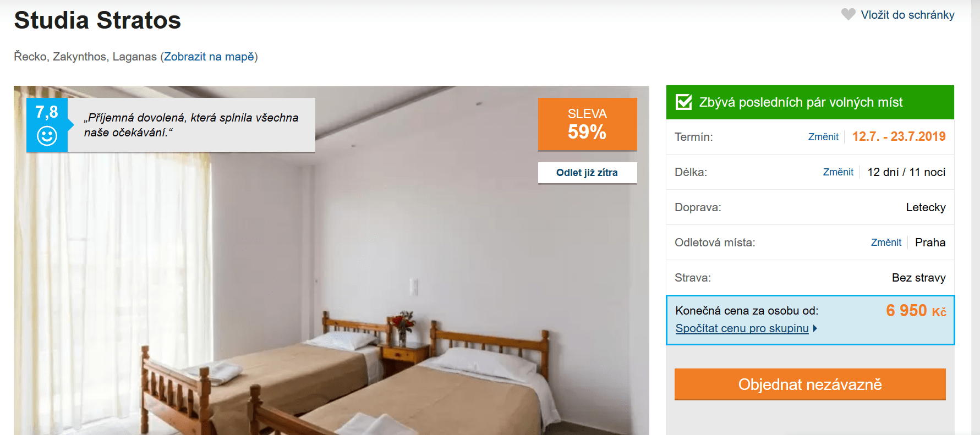The width and height of the screenshot is (980, 435).
Task: Open Spočítat cenu pro skupinu link
Action: point(742,328)
